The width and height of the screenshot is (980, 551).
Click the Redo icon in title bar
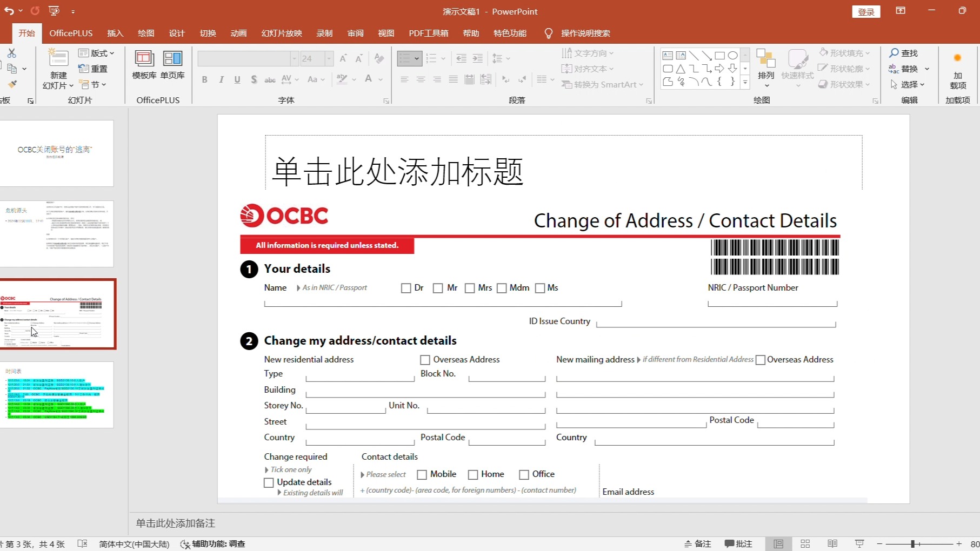pos(35,11)
